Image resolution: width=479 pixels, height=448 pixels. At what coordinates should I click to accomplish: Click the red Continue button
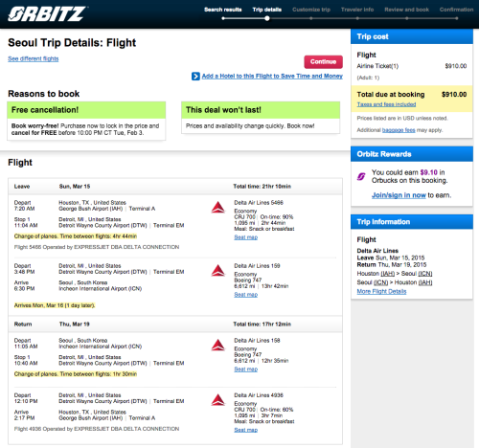(323, 62)
